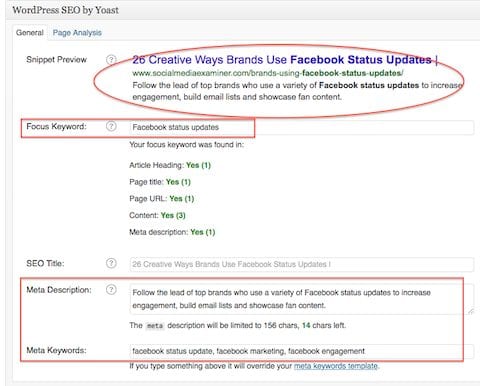Image resolution: width=480 pixels, height=386 pixels.
Task: Grab the Meta Description textarea resize handle
Action: (x=470, y=311)
